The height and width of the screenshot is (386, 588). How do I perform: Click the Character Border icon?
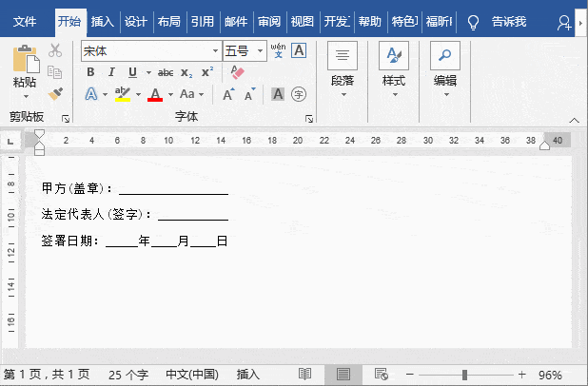pyautogui.click(x=299, y=50)
